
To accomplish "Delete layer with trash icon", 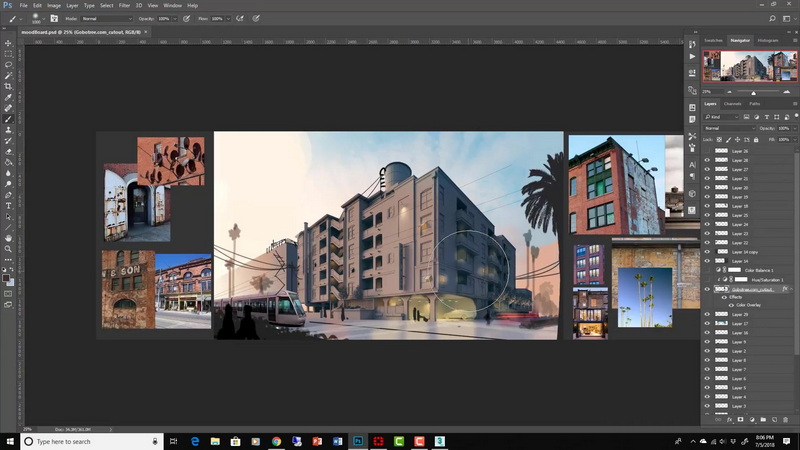I will (x=786, y=419).
